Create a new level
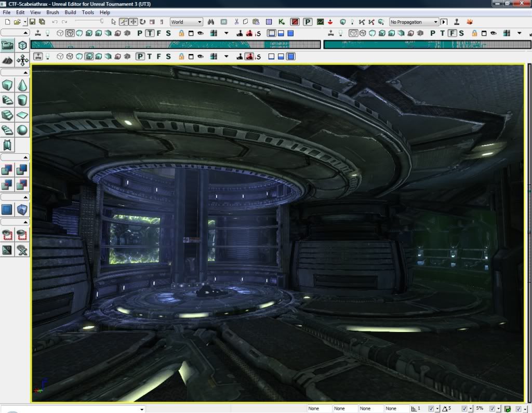The height and width of the screenshot is (413, 532). point(7,22)
